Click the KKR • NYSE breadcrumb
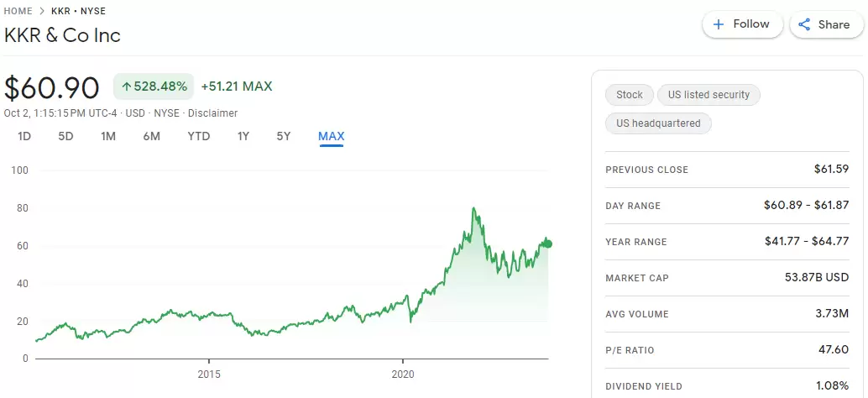This screenshot has width=868, height=398. [77, 11]
